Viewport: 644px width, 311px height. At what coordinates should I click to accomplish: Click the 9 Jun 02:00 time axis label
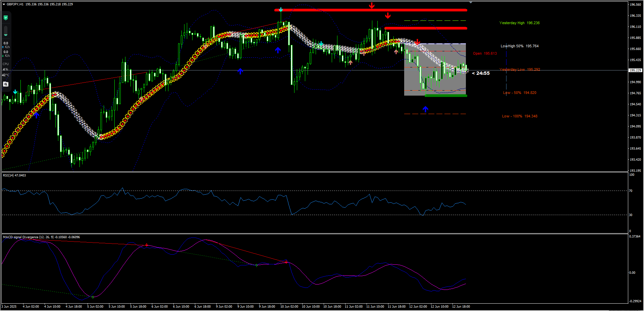click(x=224, y=307)
